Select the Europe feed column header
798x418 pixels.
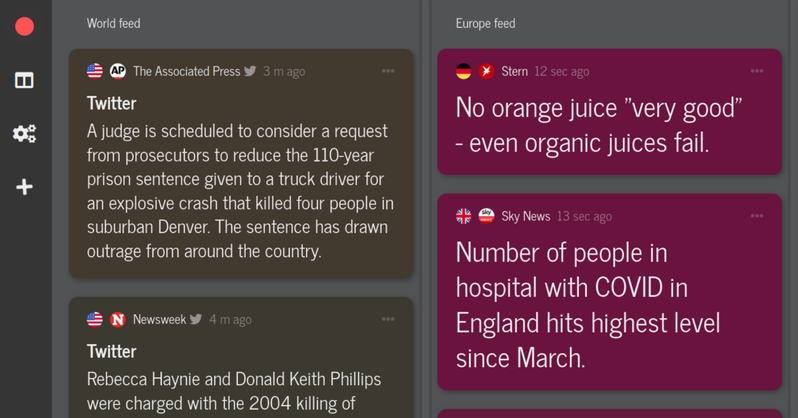click(x=485, y=23)
